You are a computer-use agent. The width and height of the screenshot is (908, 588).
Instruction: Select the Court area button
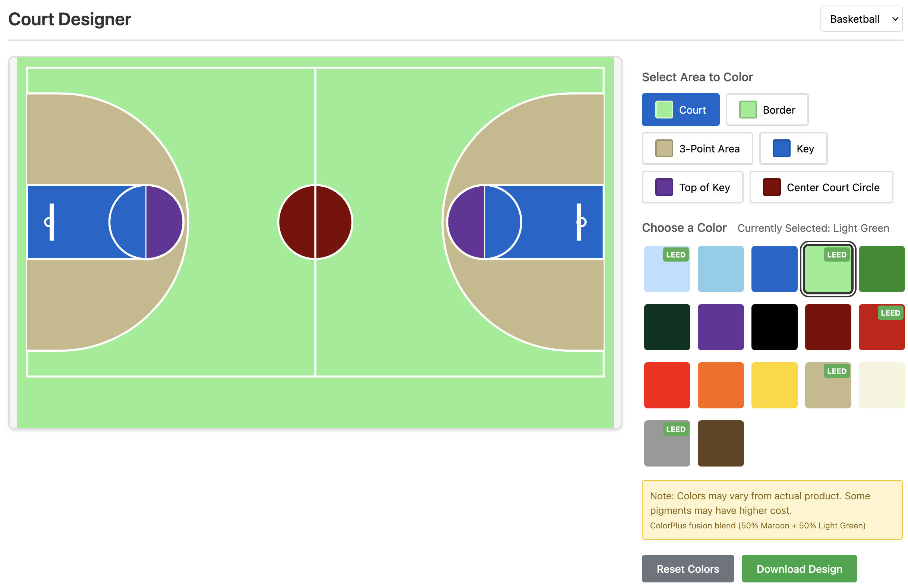680,110
